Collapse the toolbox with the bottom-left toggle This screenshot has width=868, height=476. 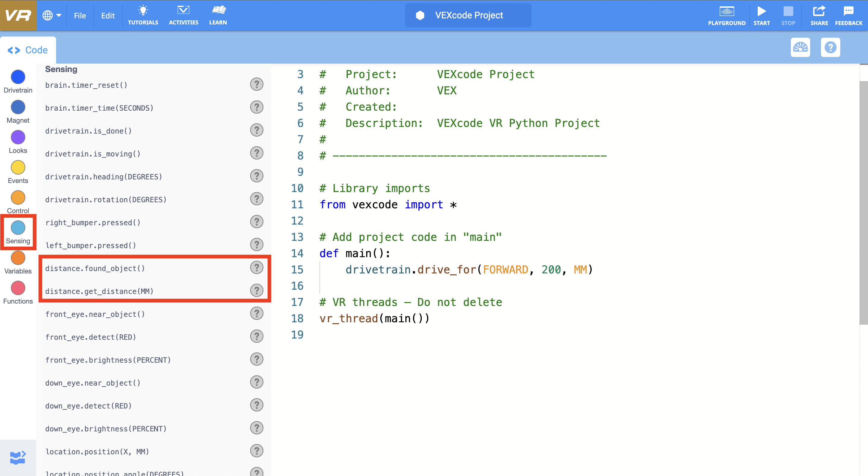tap(18, 457)
